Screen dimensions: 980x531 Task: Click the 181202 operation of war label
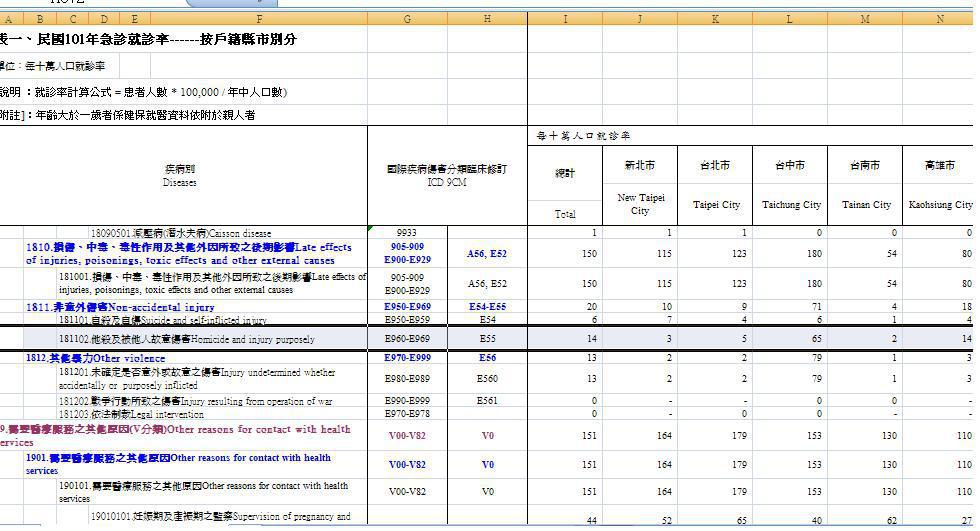[x=195, y=401]
